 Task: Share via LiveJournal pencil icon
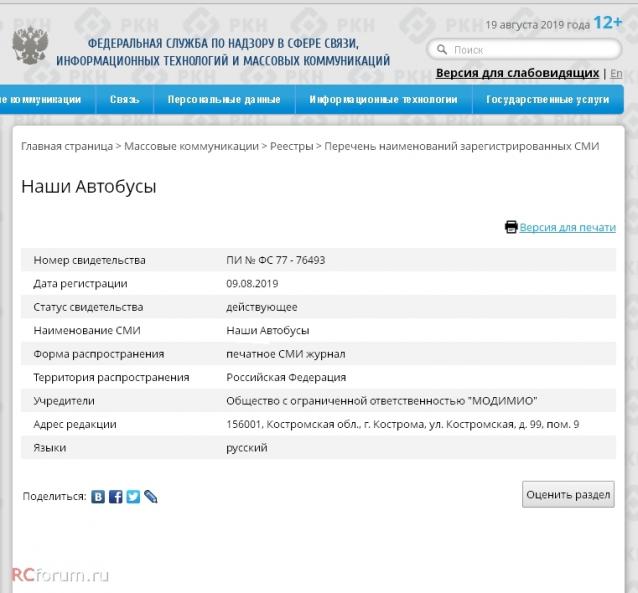[x=151, y=497]
